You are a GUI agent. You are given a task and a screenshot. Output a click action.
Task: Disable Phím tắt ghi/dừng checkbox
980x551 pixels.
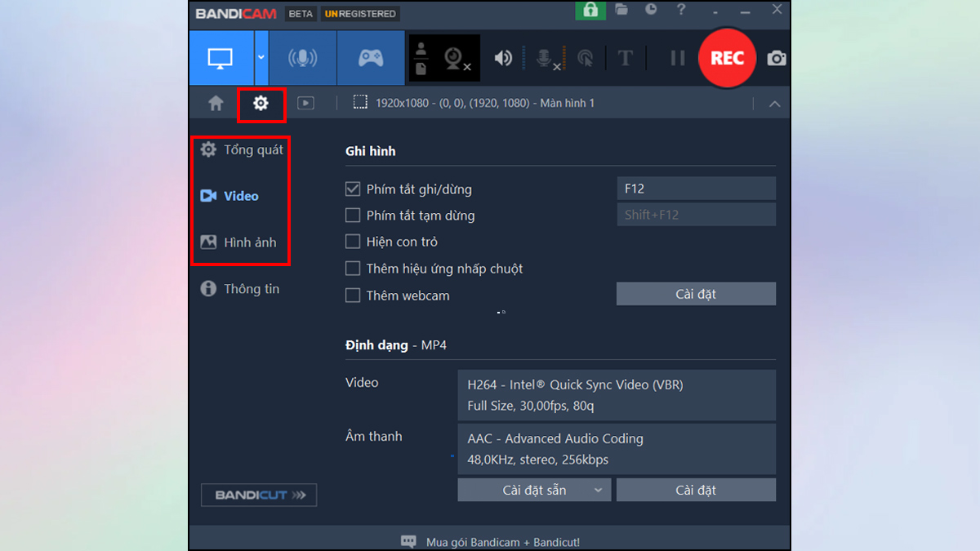click(353, 189)
